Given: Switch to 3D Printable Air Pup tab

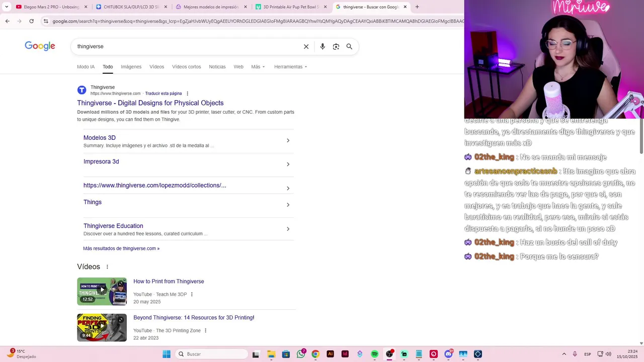Looking at the screenshot, I should tap(291, 7).
